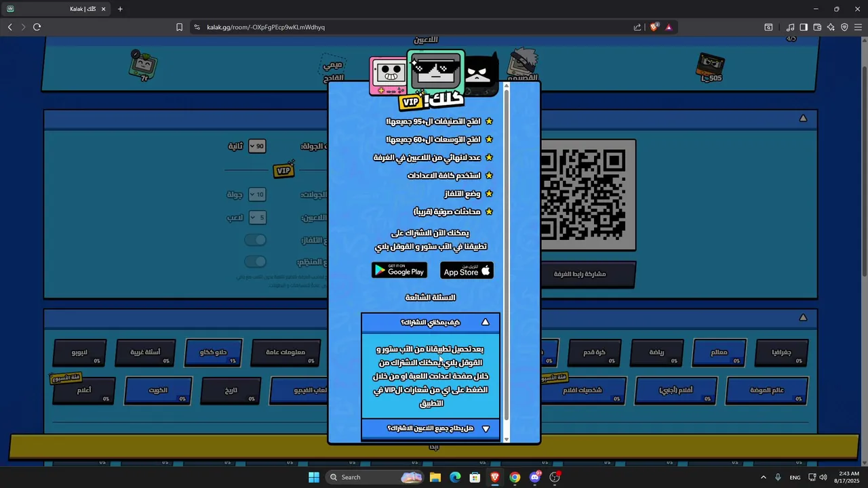868x488 pixels.
Task: Select the رياضة category
Action: point(656,352)
